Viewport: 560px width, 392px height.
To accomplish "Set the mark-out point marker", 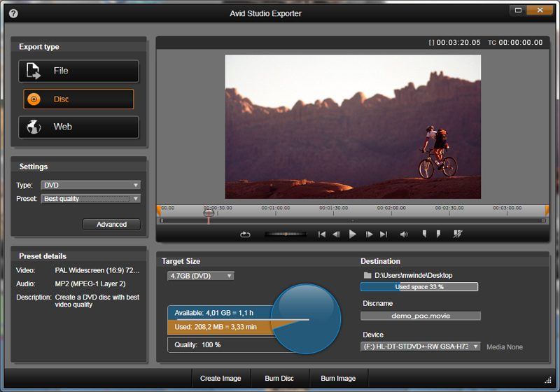I will 439,234.
